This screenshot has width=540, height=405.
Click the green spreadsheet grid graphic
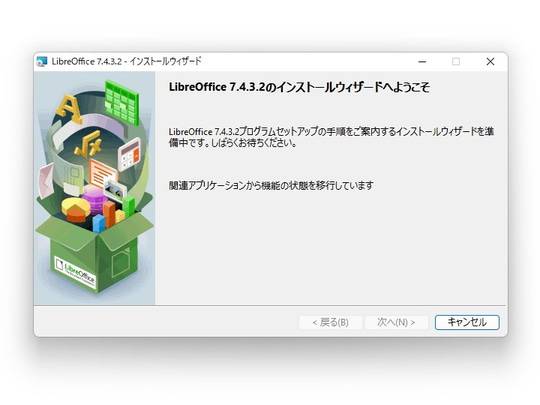(x=122, y=102)
